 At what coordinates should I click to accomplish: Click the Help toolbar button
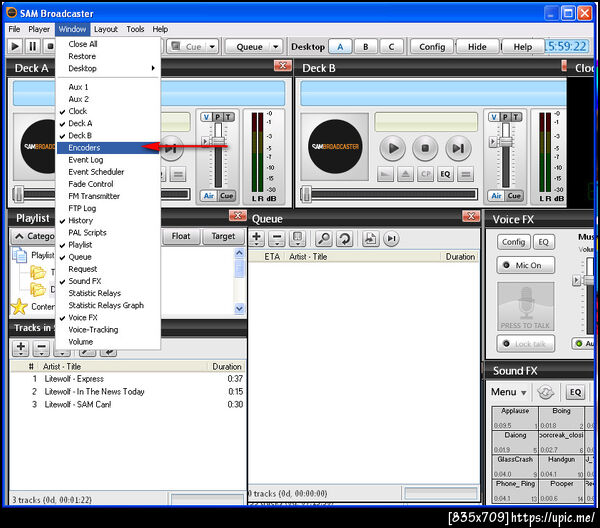523,47
